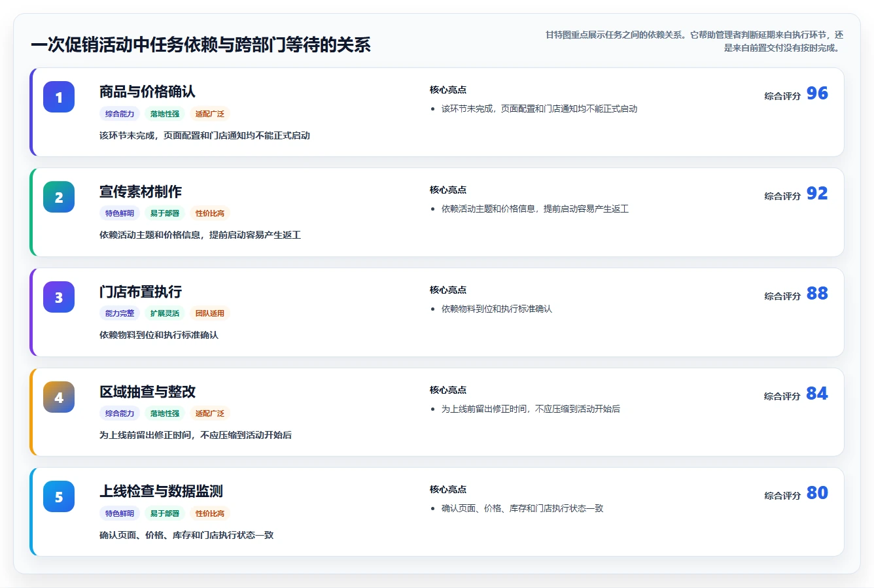
Task: Click the number 5 rank badge
Action: click(x=59, y=496)
